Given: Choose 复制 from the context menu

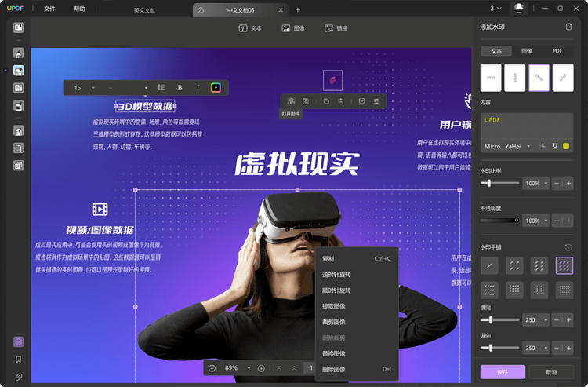Looking at the screenshot, I should pos(356,258).
